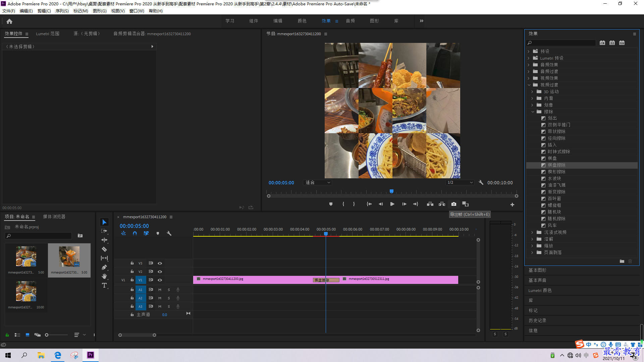Switch to the Lumetri 范围 panel tab
644x362 pixels.
[x=48, y=34]
